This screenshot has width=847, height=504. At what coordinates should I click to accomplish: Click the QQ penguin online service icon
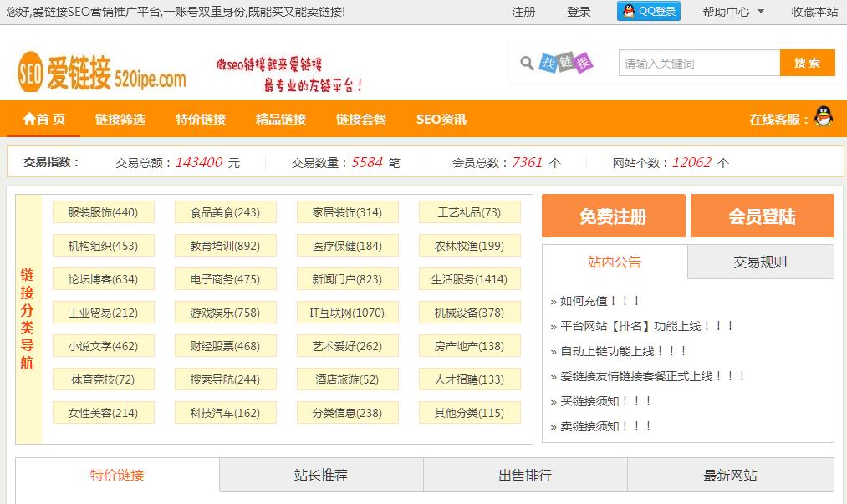coord(824,118)
